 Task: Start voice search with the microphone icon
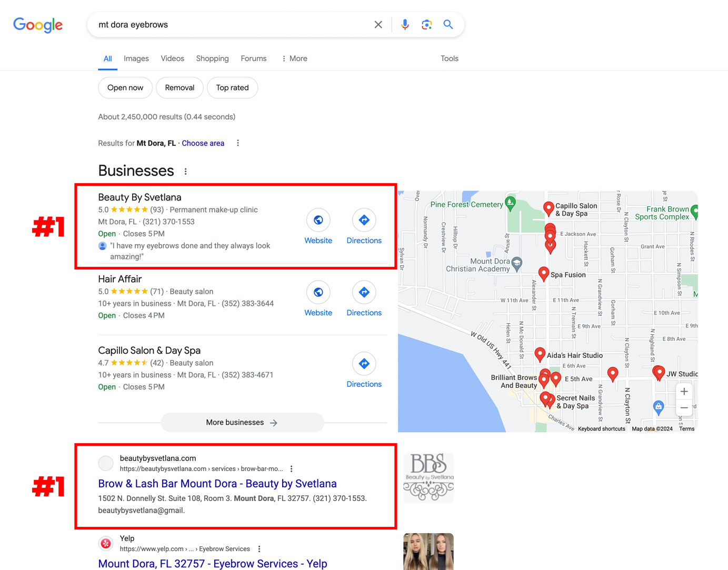(405, 25)
